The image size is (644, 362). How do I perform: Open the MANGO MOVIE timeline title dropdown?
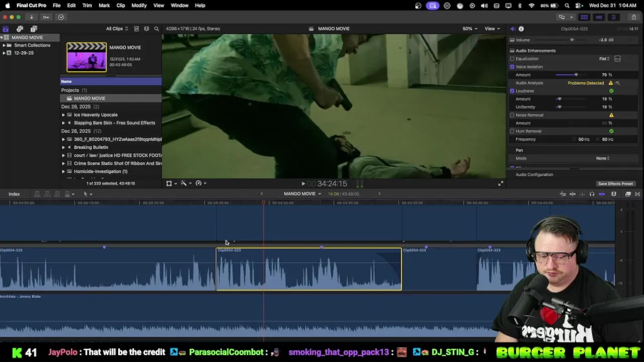(302, 194)
